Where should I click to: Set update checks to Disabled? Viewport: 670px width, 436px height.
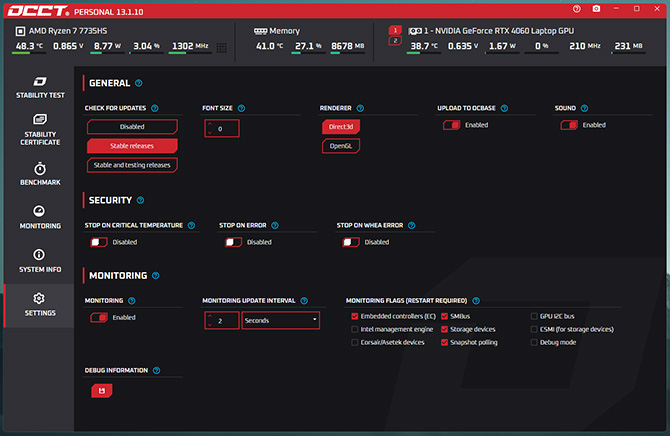[x=132, y=127]
